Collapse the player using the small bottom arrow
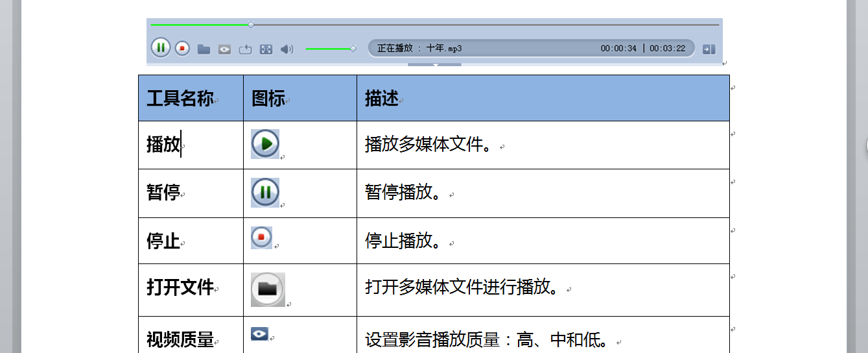Image resolution: width=868 pixels, height=353 pixels. 435,65
